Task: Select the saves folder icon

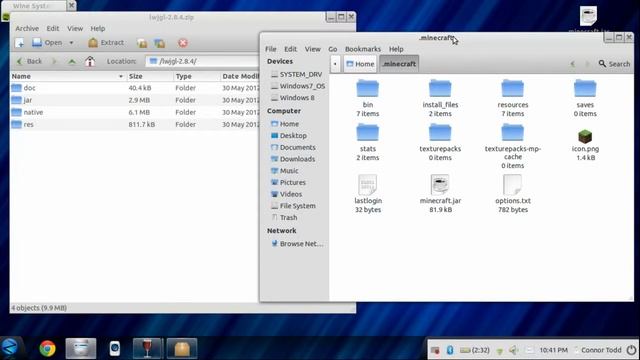Action: (x=585, y=89)
